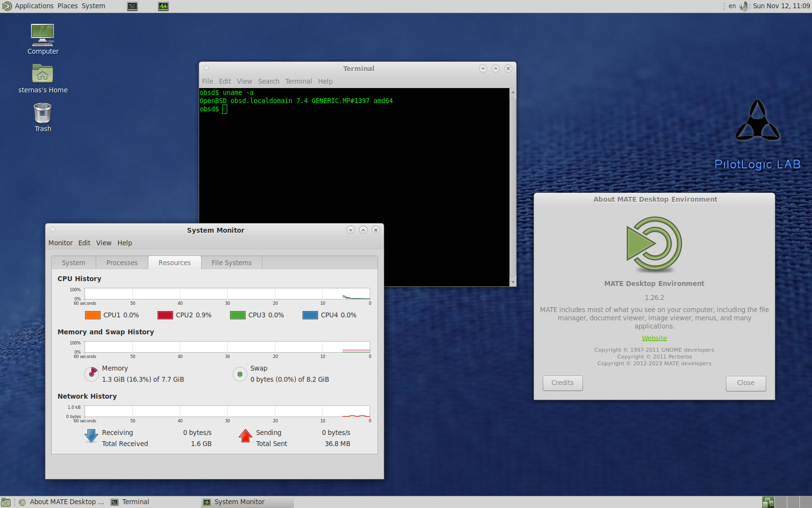
Task: Open the clock showing Sun Nov 12, 11:09
Action: click(781, 6)
